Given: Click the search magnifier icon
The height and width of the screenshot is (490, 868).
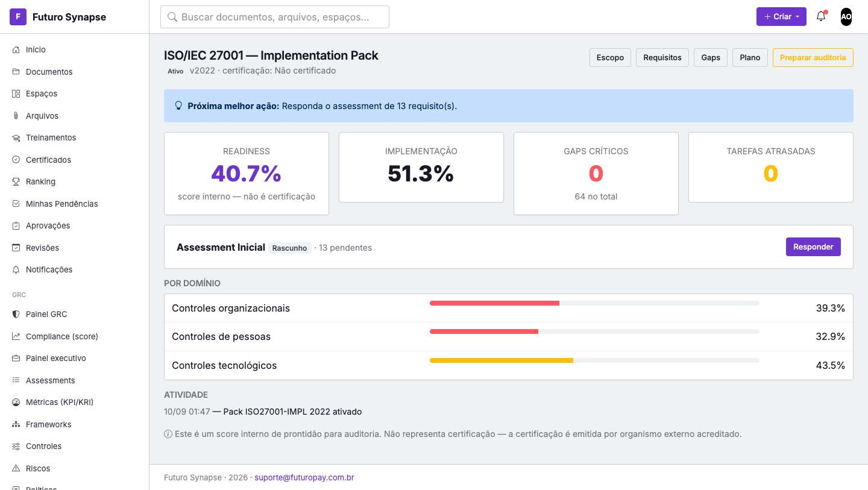Looking at the screenshot, I should click(x=172, y=17).
